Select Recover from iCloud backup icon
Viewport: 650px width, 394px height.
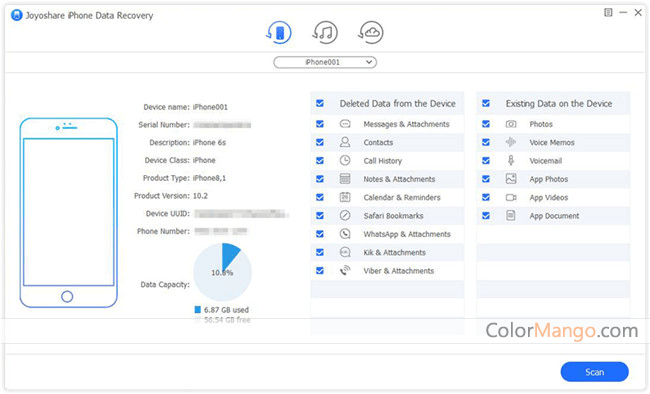tap(371, 33)
